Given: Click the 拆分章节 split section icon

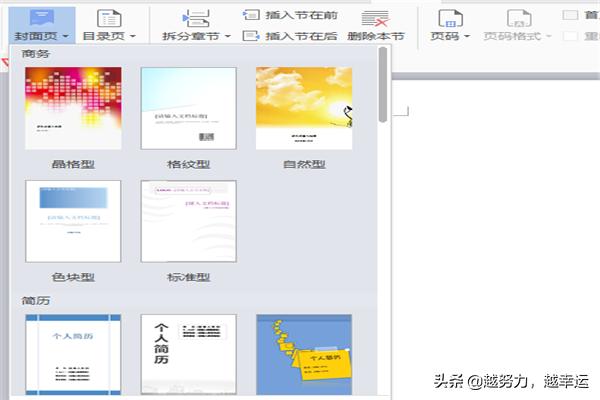Looking at the screenshot, I should point(196,17).
